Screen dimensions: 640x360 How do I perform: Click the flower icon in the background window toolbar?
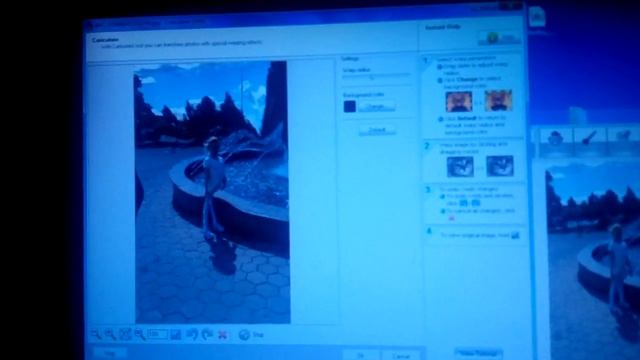pyautogui.click(x=555, y=138)
